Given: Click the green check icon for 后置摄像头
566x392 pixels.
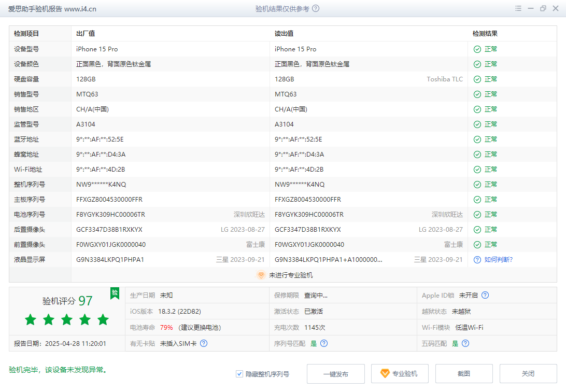Looking at the screenshot, I should tap(477, 230).
